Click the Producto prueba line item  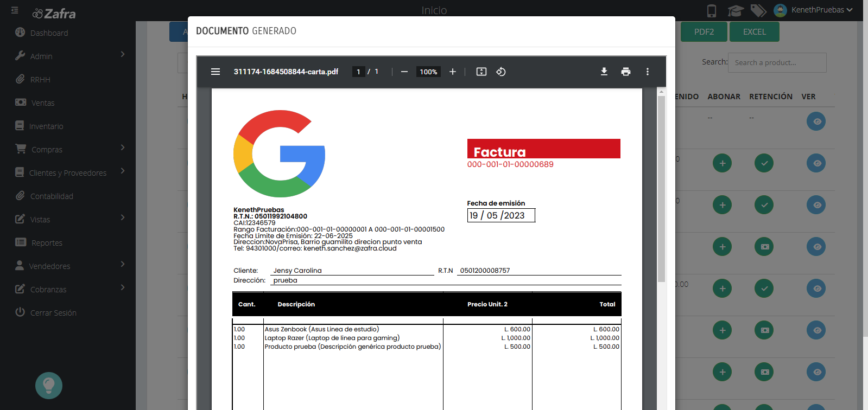[353, 347]
